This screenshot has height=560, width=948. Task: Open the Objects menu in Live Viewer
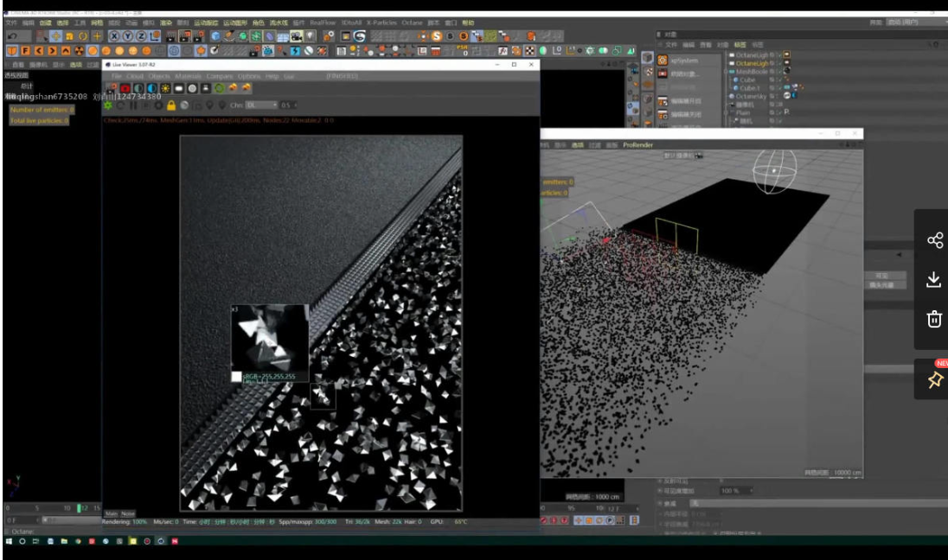pyautogui.click(x=159, y=76)
